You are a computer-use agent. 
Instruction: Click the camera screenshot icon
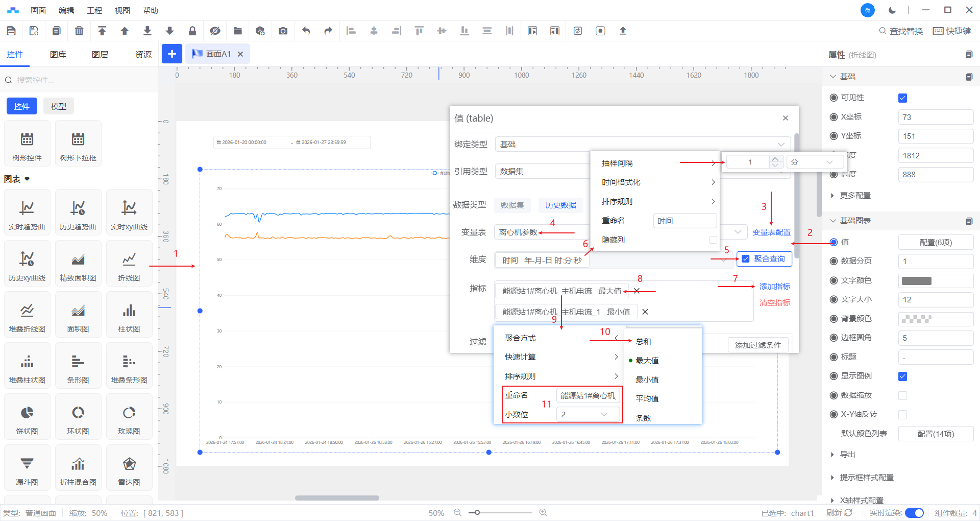coord(283,31)
